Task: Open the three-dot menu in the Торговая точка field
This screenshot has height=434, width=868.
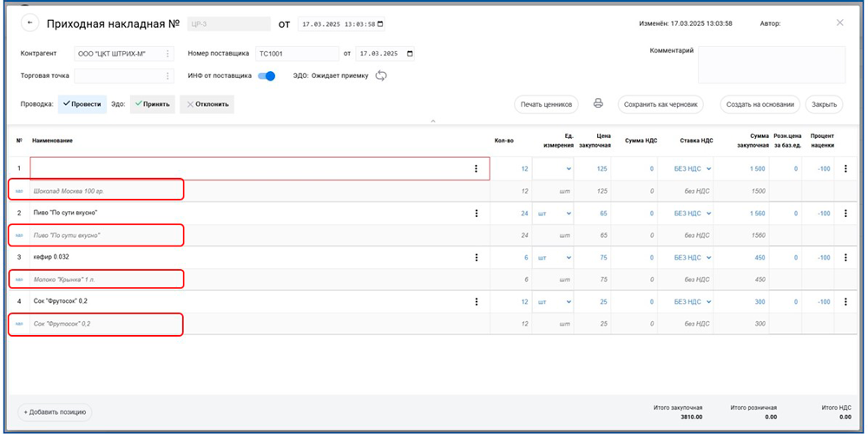Action: point(168,76)
